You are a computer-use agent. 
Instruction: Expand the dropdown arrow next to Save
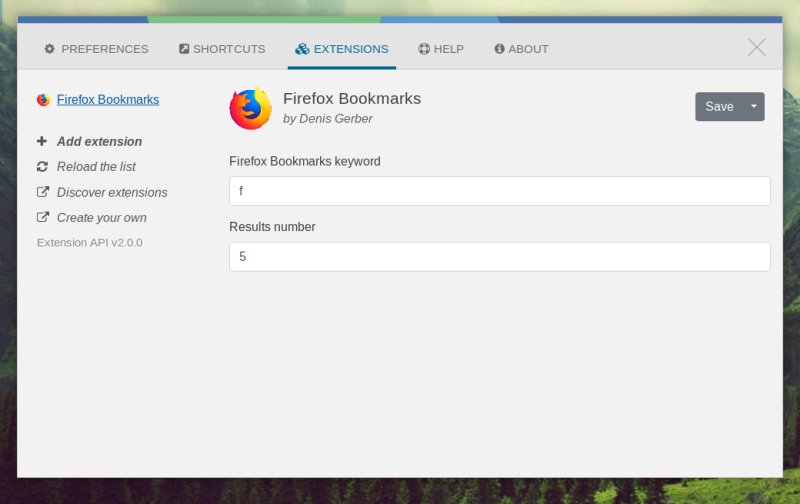pyautogui.click(x=754, y=107)
